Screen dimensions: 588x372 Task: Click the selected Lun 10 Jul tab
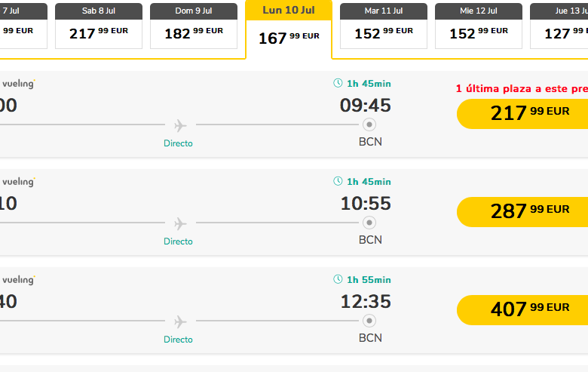(x=289, y=29)
